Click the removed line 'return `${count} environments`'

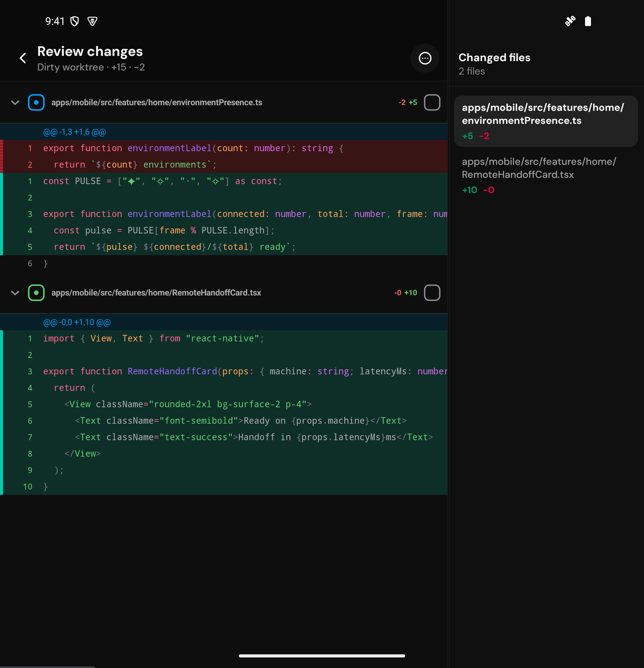click(224, 165)
